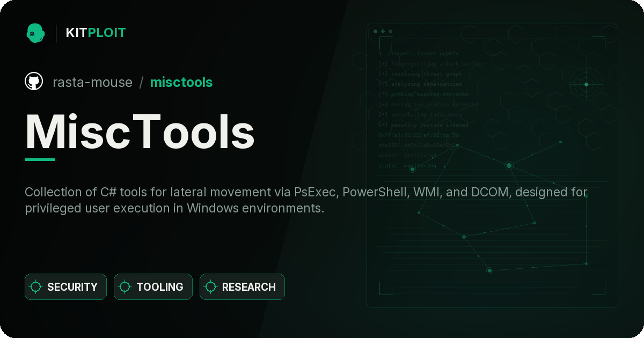Click the terminal line 'access: restricted'
644x338 pixels.
pos(407,156)
